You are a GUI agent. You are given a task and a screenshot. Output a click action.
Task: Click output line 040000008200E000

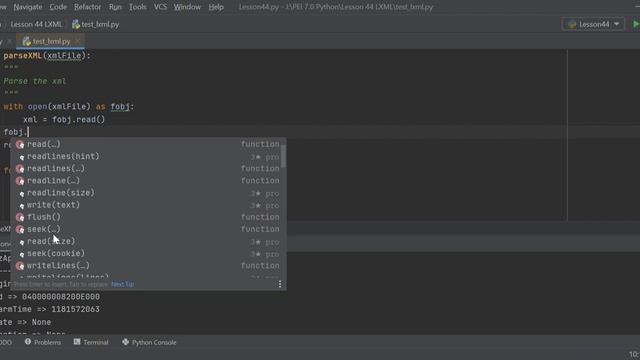[x=61, y=296]
